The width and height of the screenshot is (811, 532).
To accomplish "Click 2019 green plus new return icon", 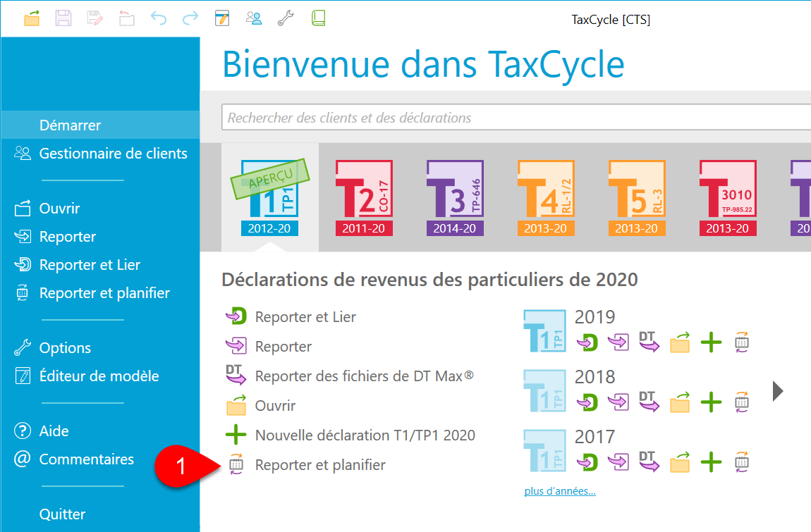I will [711, 342].
